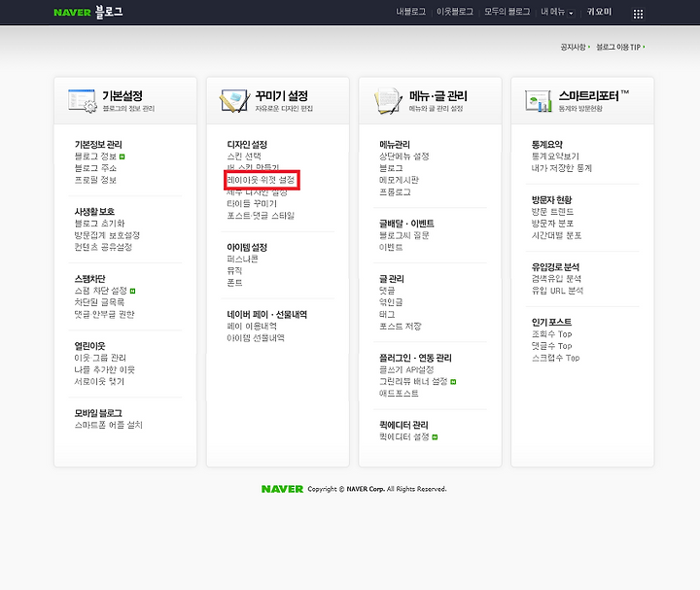Click the green NAVER logo in the header
The width and height of the screenshot is (700, 590).
(x=72, y=13)
